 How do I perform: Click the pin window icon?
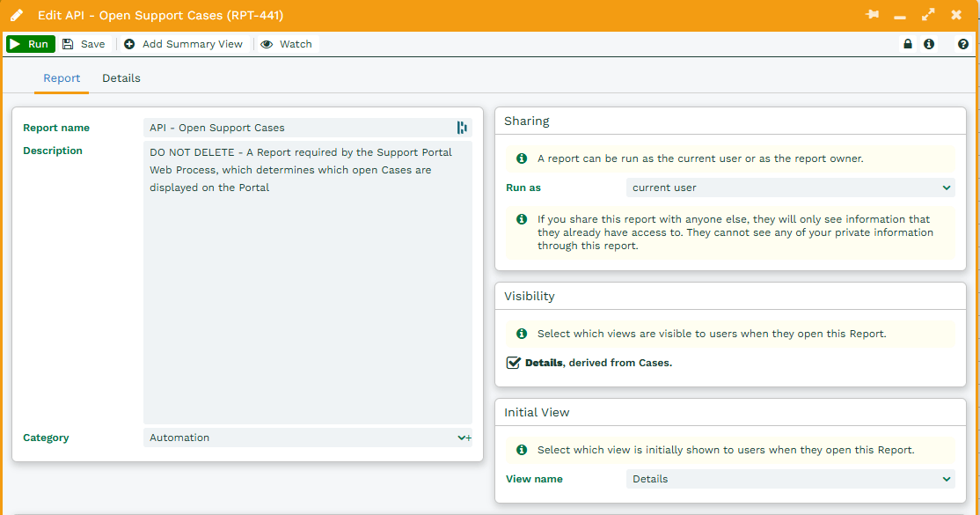tap(872, 15)
